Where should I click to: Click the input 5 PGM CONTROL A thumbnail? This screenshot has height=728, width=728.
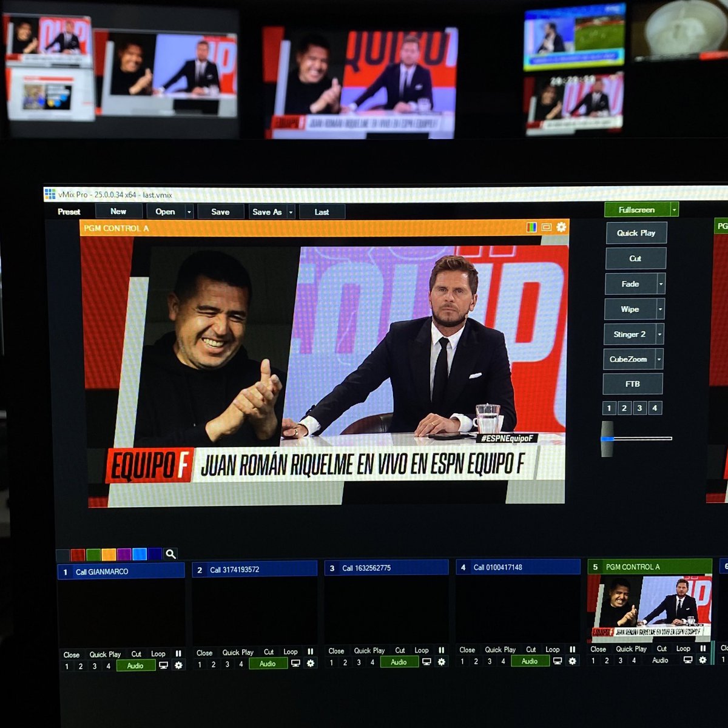point(650,607)
